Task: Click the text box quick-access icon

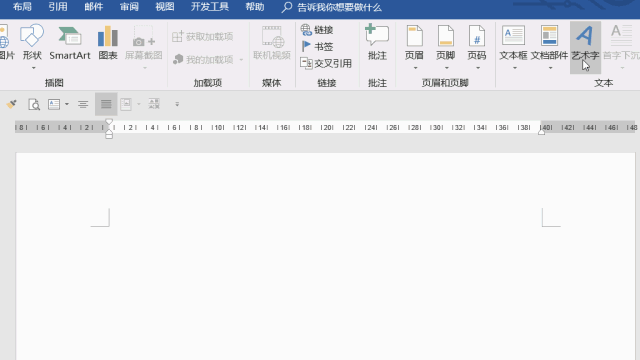Action: pos(54,104)
